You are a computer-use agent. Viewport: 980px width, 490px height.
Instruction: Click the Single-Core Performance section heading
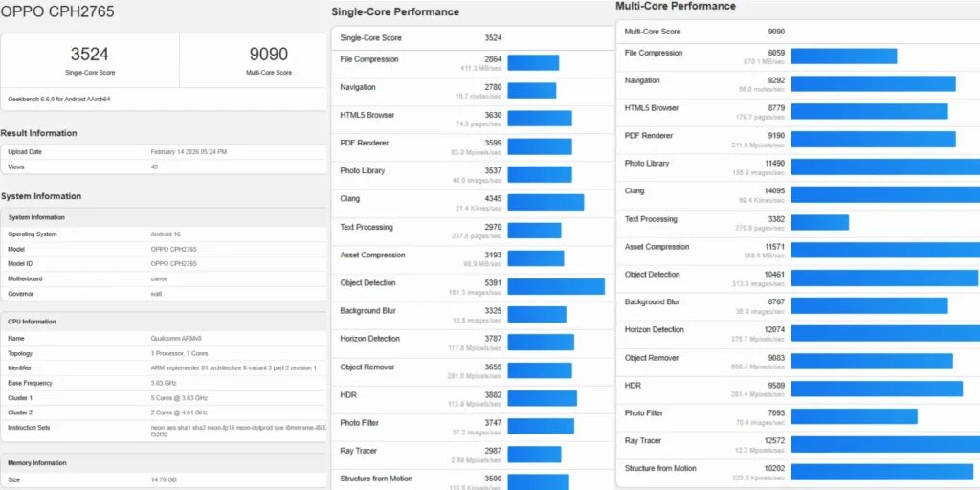point(395,12)
